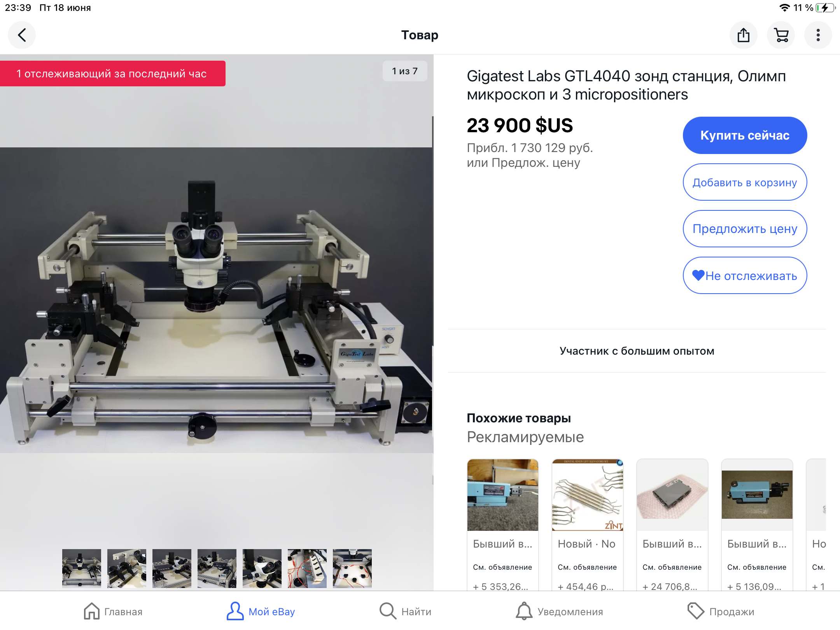Select the fifth product photo thumbnail
Image resolution: width=840 pixels, height=630 pixels.
[x=262, y=568]
